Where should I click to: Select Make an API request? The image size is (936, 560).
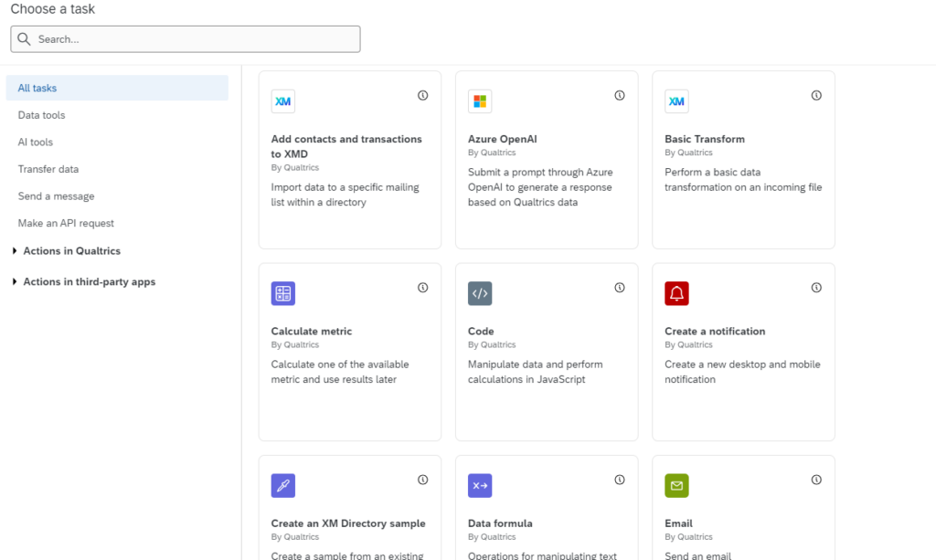[66, 223]
